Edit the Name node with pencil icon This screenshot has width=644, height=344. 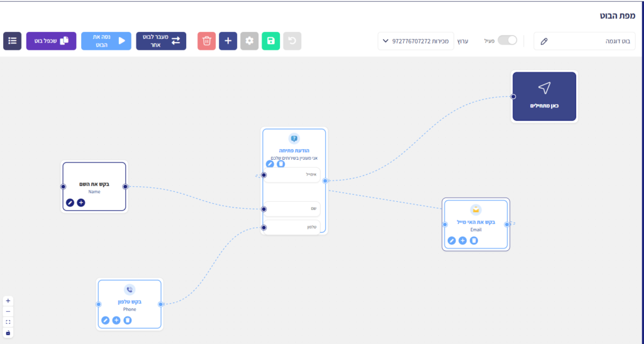click(70, 203)
